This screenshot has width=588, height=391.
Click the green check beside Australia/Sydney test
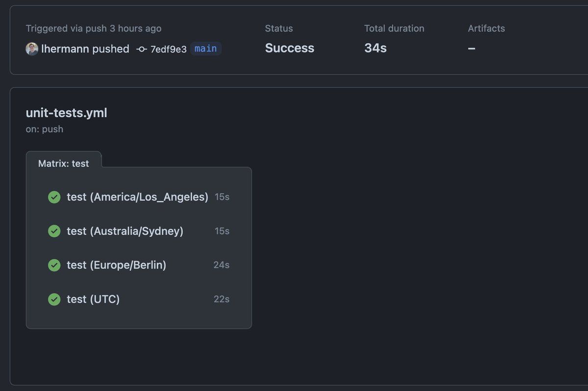click(54, 231)
